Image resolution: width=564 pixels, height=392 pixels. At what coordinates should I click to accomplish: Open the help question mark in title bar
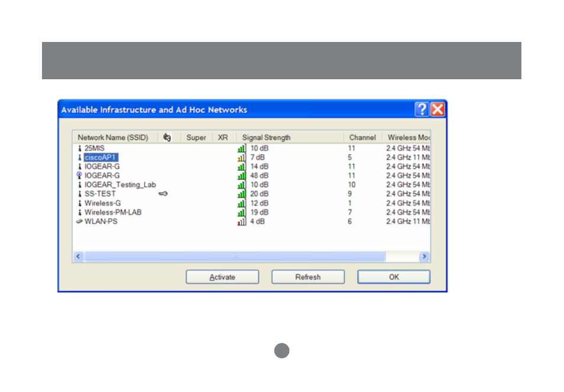tap(422, 109)
